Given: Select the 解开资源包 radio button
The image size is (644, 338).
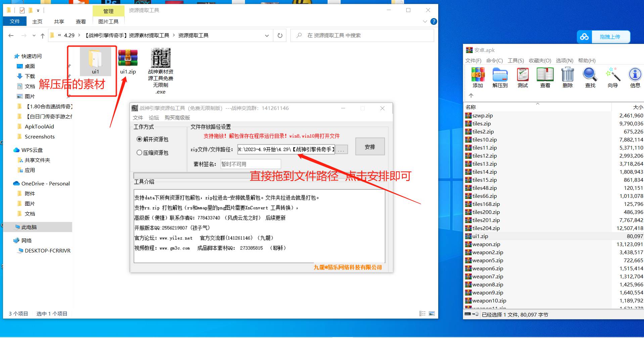Looking at the screenshot, I should [139, 139].
